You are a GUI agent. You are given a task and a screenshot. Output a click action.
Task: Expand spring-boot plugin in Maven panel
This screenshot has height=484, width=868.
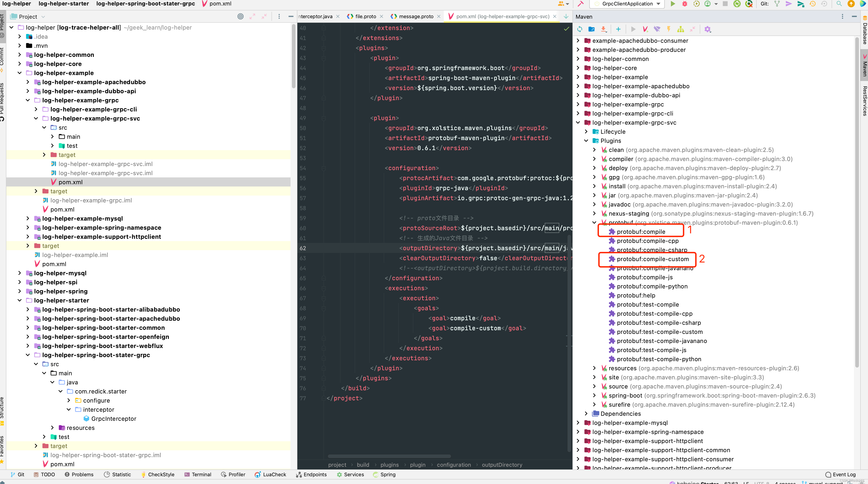(594, 395)
